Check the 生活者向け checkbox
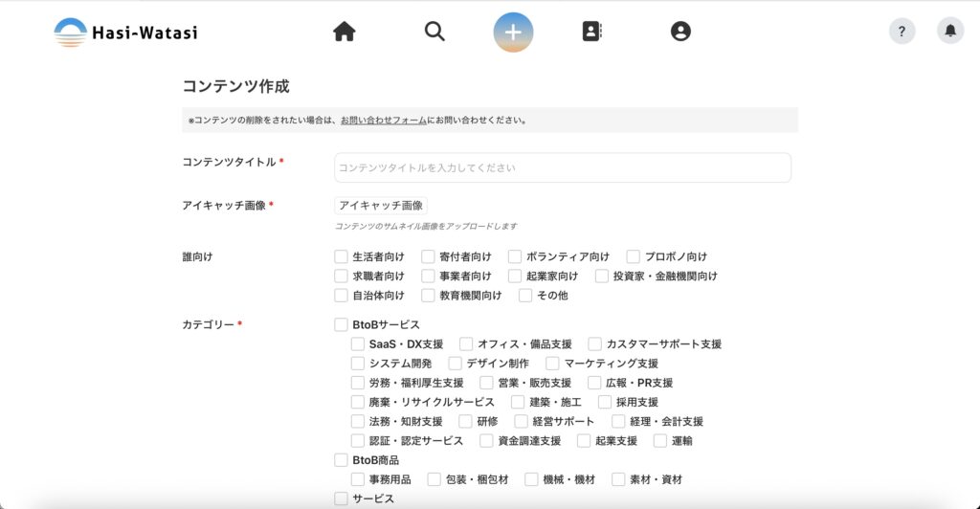The height and width of the screenshot is (509, 980). click(341, 256)
